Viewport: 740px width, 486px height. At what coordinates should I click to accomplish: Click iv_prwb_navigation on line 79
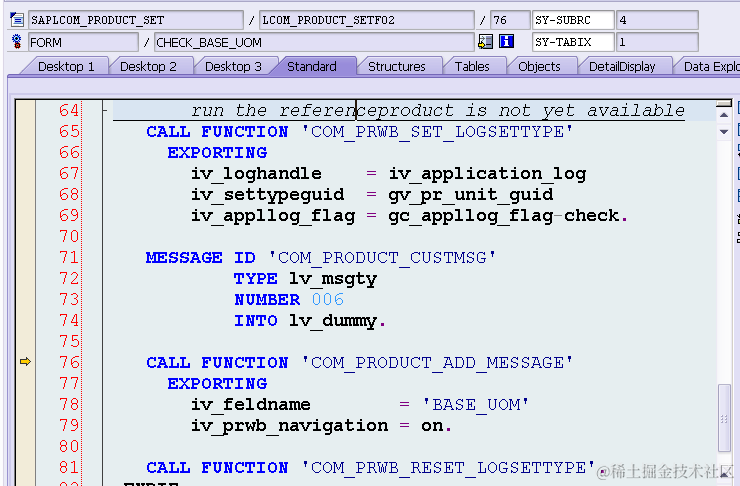coord(289,426)
